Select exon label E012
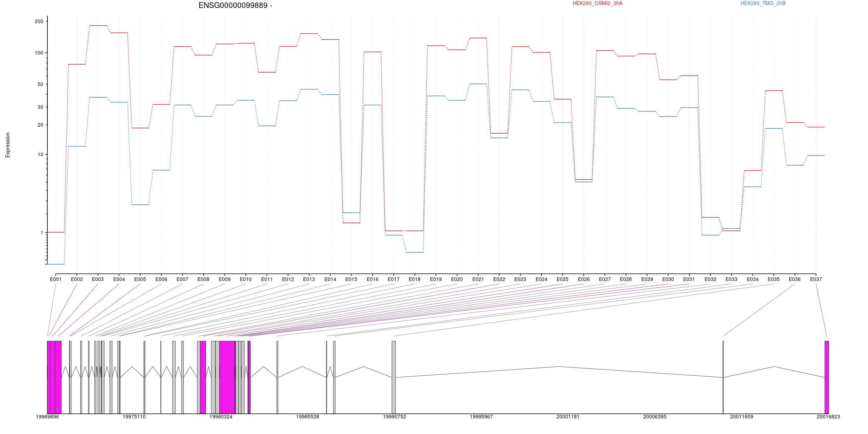 point(288,280)
